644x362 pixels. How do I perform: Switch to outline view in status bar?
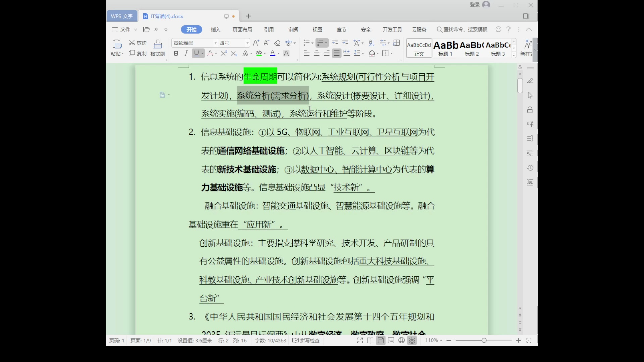click(391, 341)
